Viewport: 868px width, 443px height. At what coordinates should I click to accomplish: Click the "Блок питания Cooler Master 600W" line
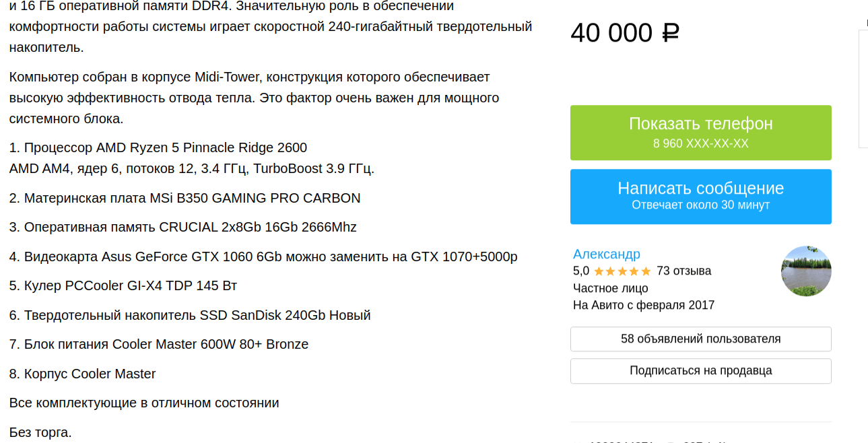tap(159, 344)
